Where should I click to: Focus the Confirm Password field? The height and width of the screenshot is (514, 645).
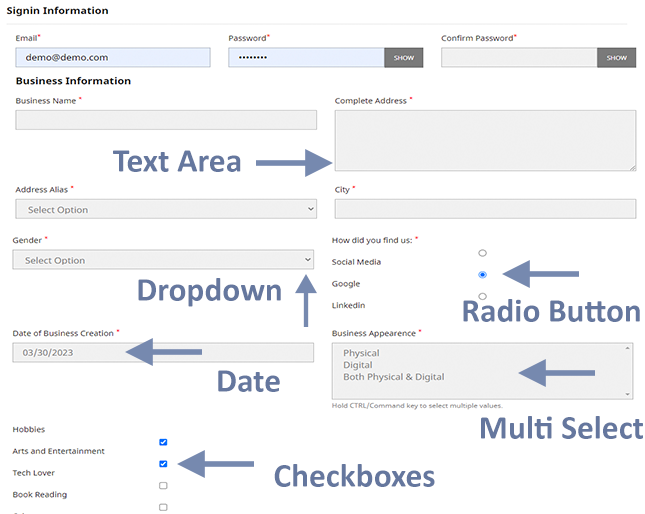point(518,58)
